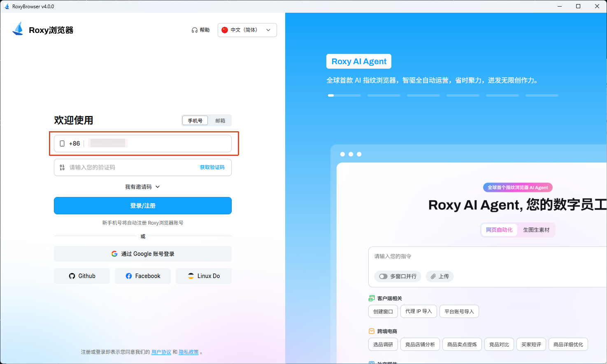This screenshot has height=364, width=607.
Task: Click the 商品卖点提炼 chip
Action: pos(462,344)
